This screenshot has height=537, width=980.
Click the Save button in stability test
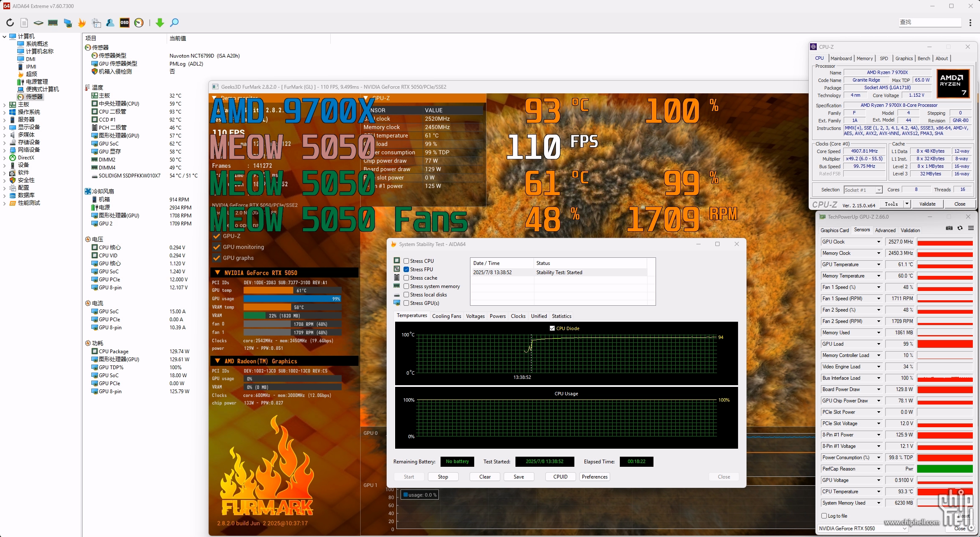click(x=519, y=477)
